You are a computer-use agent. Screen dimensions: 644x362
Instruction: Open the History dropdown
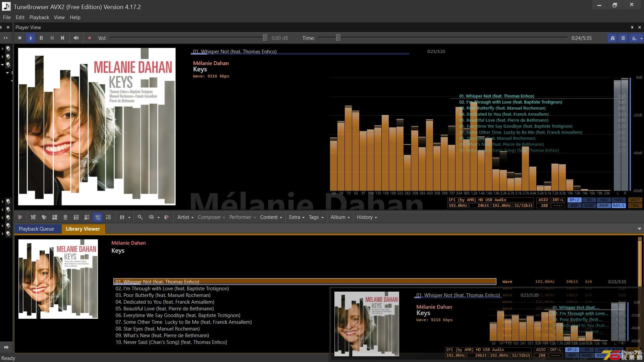pyautogui.click(x=367, y=217)
